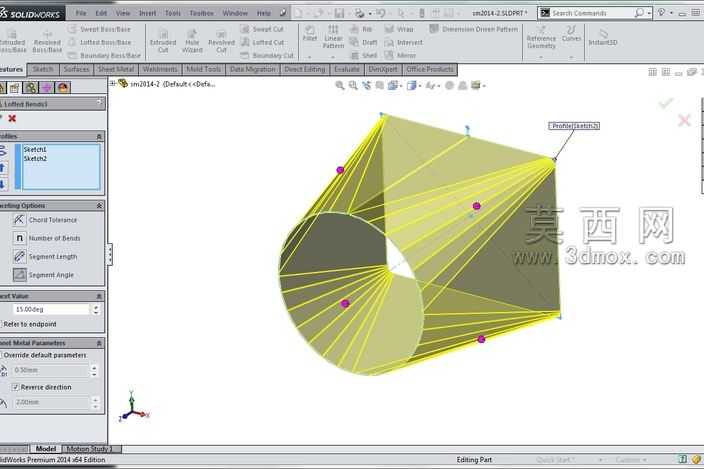Select the Segment Length faceting option
Image resolution: width=704 pixels, height=469 pixels.
tap(45, 257)
